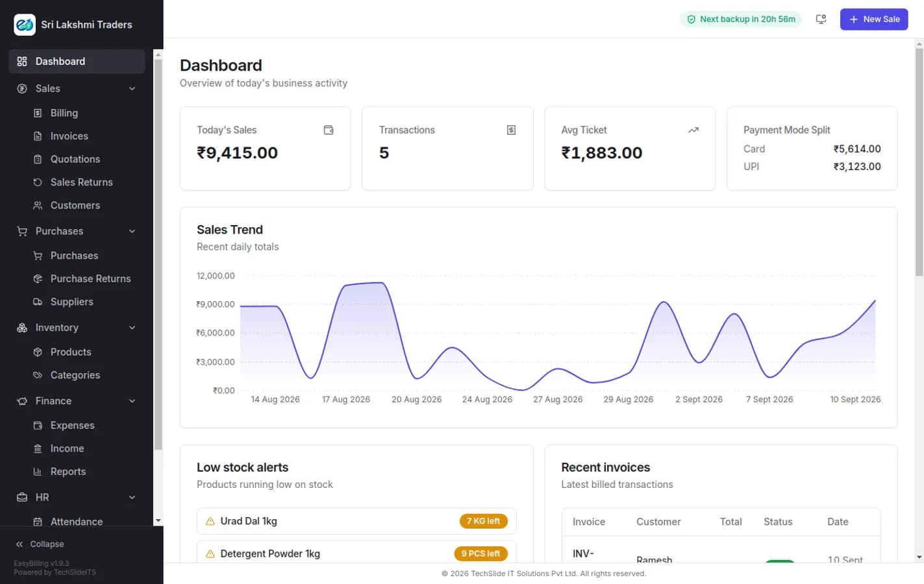Click the Avg Ticket value ₹1,883.00
Image resolution: width=924 pixels, height=584 pixels.
602,153
